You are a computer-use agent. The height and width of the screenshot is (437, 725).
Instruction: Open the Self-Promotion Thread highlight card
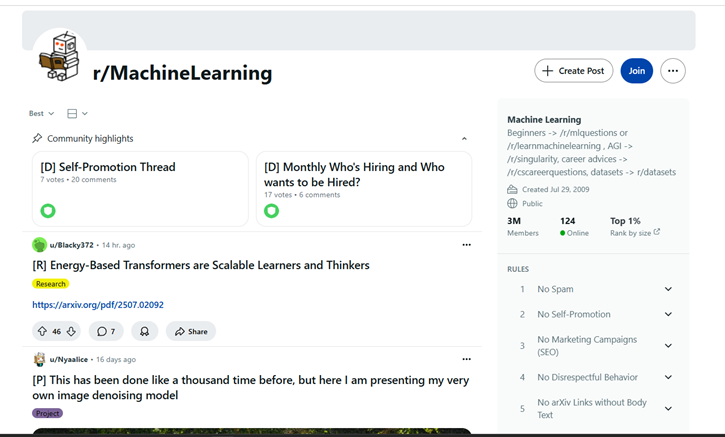(x=140, y=189)
